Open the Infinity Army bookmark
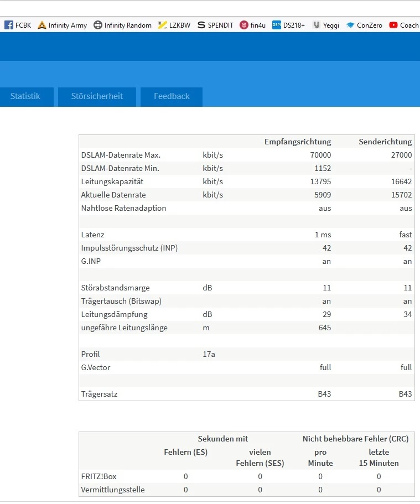 pyautogui.click(x=62, y=25)
